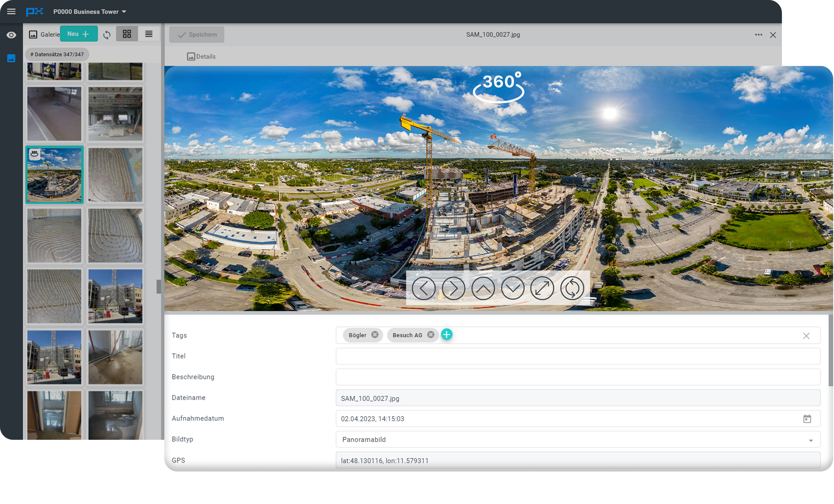The height and width of the screenshot is (504, 834).
Task: Click the Neu button to add image
Action: coord(79,34)
